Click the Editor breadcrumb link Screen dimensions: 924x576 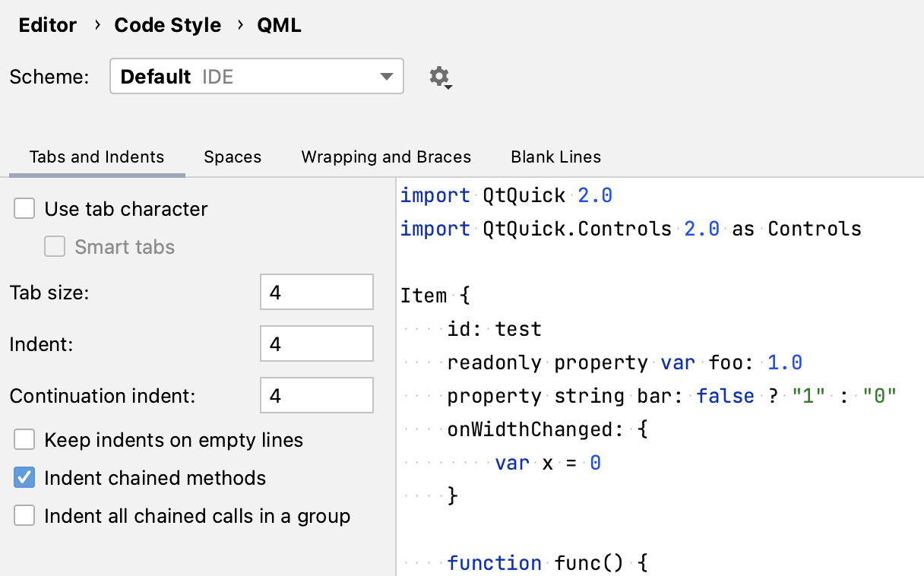click(x=47, y=25)
